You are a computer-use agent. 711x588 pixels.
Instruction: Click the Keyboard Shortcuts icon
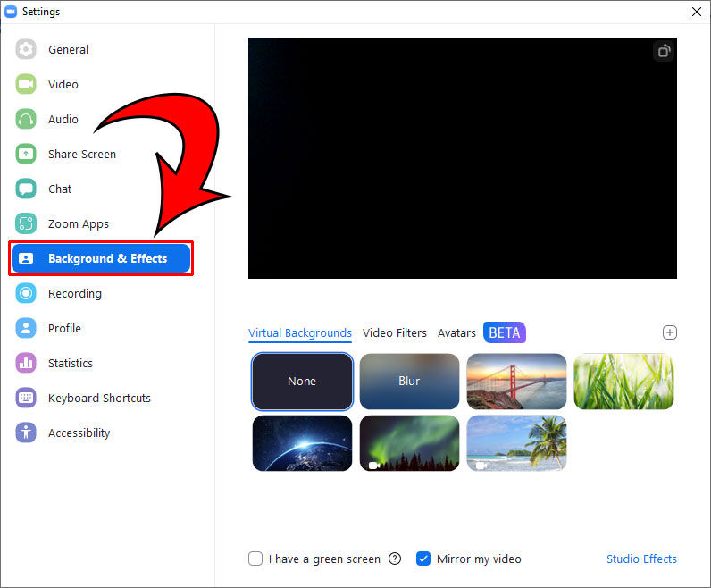pos(26,398)
